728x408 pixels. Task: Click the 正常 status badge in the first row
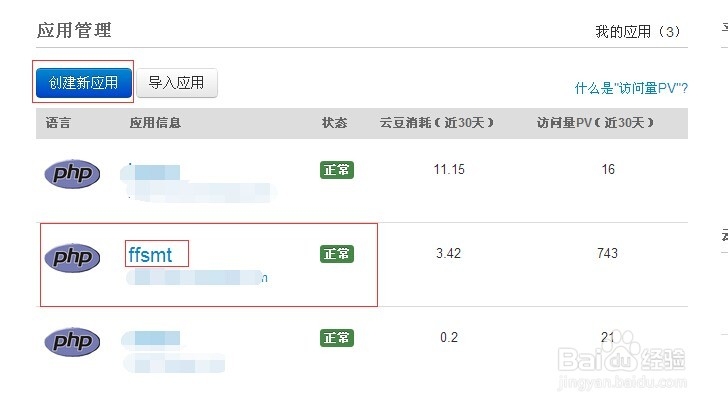[x=337, y=170]
